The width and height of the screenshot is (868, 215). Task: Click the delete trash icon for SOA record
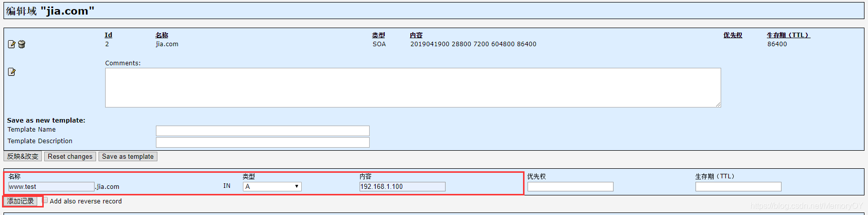click(22, 44)
